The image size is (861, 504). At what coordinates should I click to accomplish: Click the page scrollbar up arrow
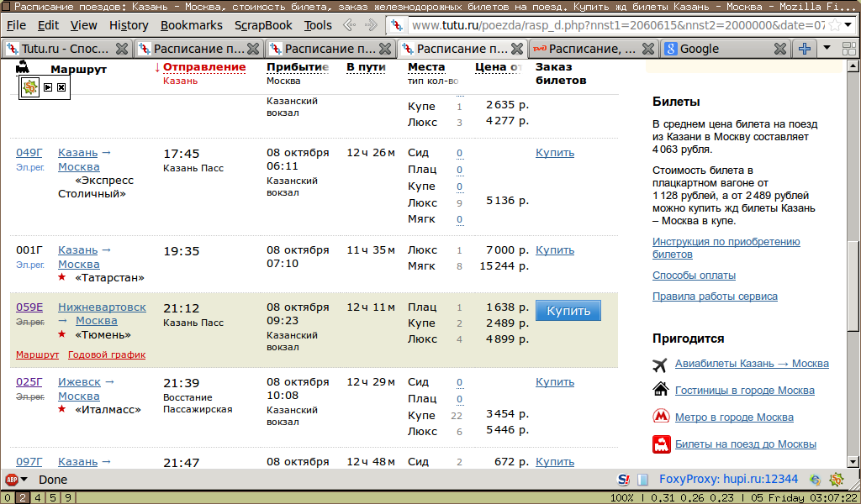click(853, 66)
